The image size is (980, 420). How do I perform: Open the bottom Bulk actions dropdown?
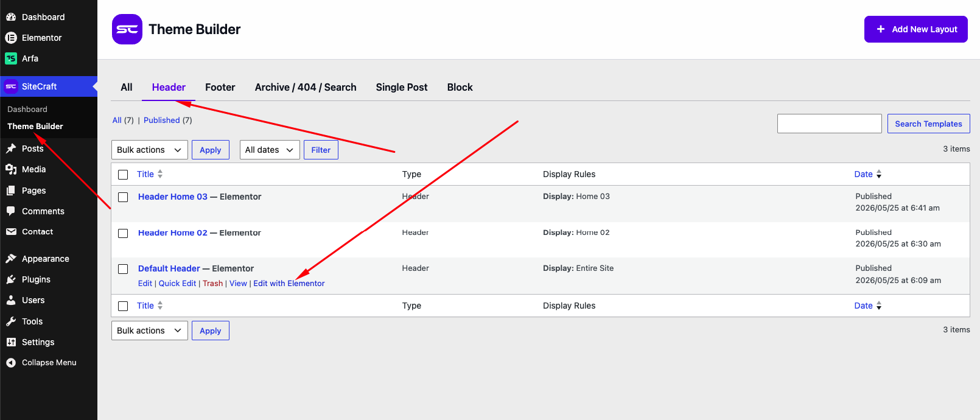coord(150,331)
